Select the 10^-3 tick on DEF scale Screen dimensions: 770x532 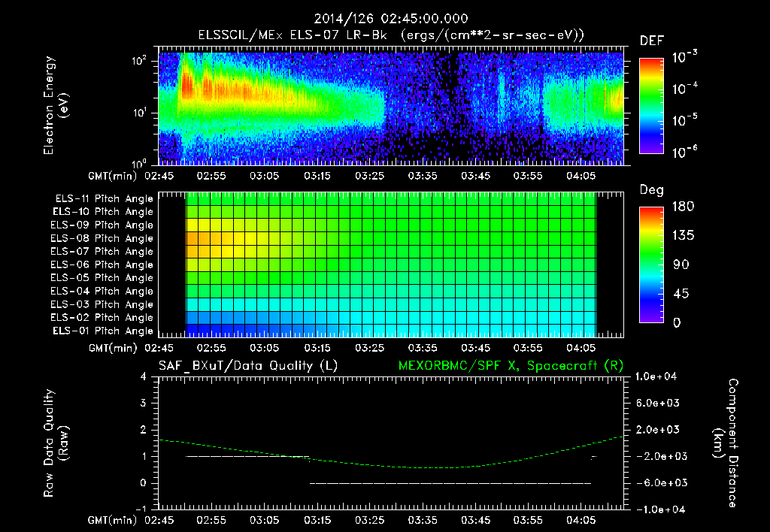pos(684,56)
